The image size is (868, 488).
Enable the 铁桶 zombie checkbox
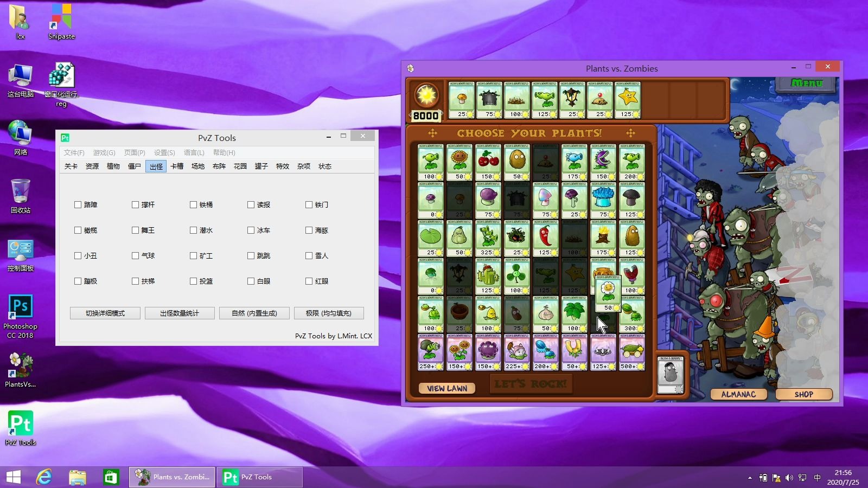coord(193,205)
